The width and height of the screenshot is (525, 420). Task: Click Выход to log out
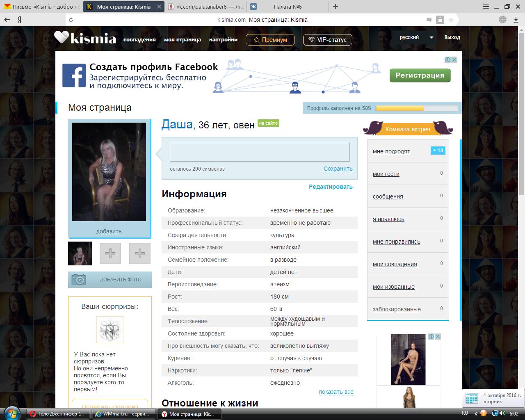pyautogui.click(x=452, y=37)
